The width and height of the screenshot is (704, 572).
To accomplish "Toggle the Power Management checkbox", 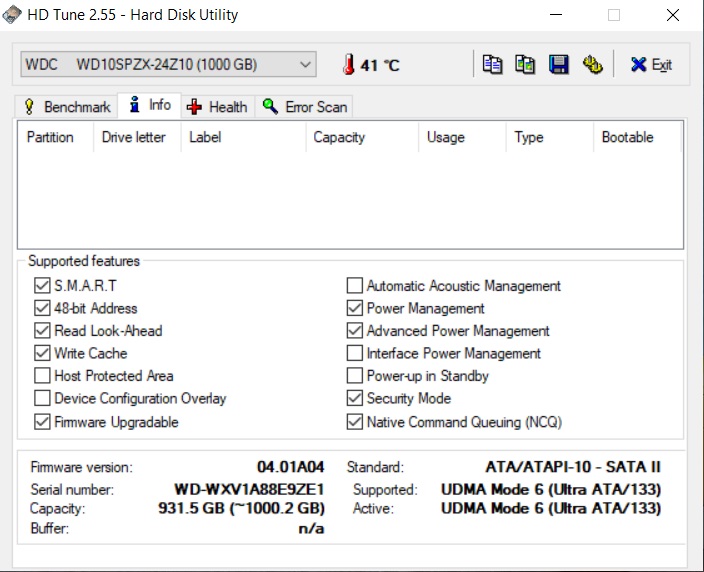I will click(355, 308).
